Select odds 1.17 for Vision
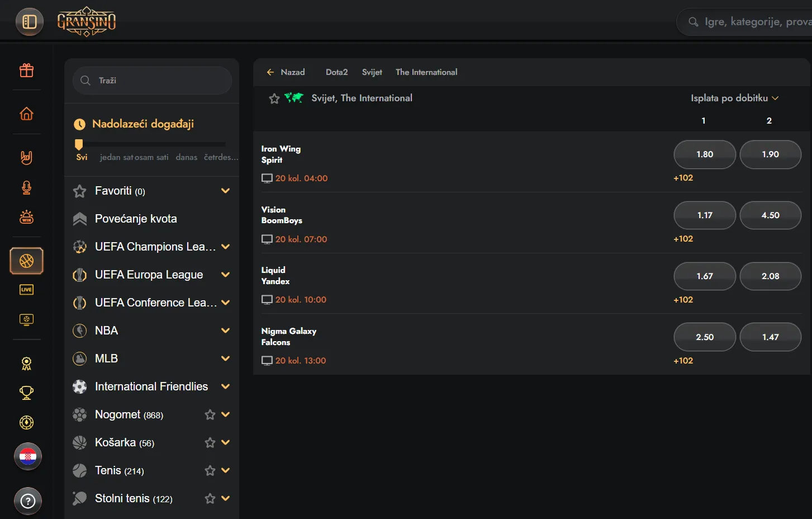Screen dimensions: 812x519 click(x=705, y=215)
